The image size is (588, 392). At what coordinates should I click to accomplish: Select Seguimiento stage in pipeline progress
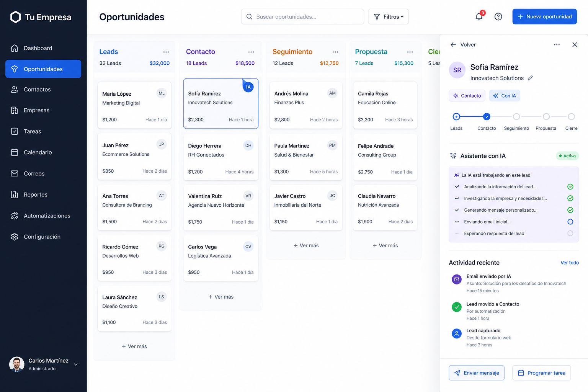pos(516,116)
